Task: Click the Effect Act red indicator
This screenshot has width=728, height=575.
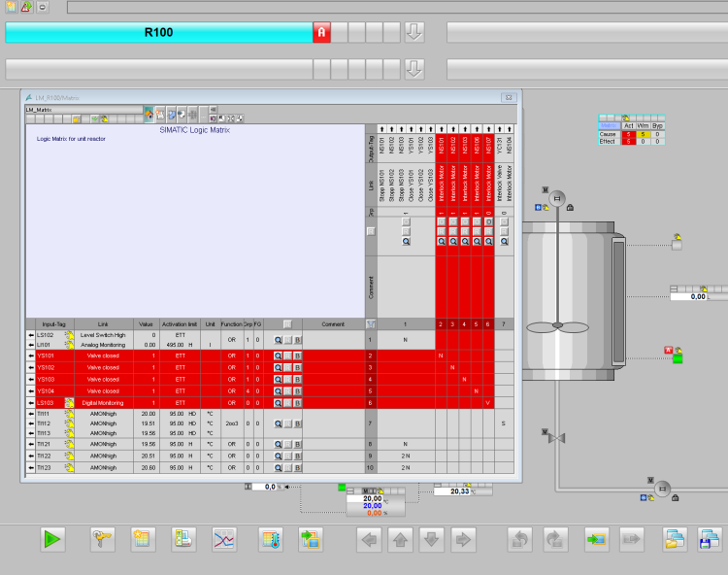Action: tap(629, 142)
